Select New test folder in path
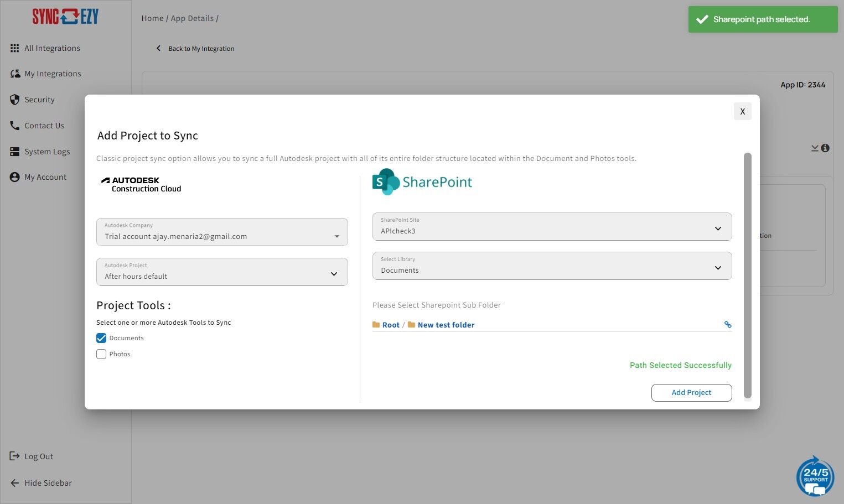This screenshot has height=504, width=844. (446, 325)
